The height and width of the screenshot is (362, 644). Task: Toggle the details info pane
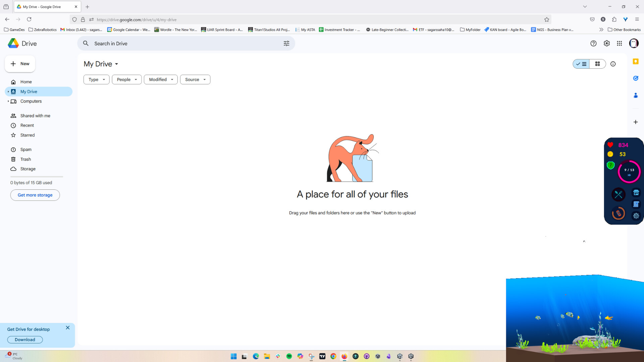coord(613,64)
